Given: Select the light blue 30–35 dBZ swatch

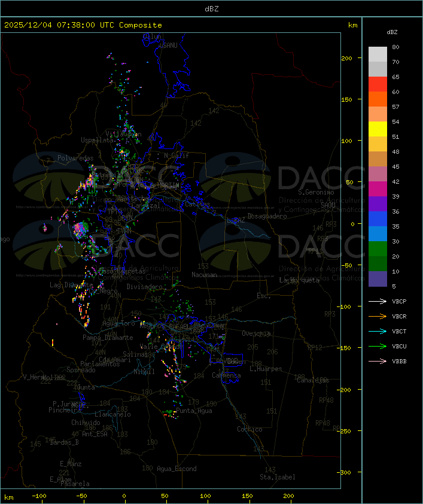Looking at the screenshot, I should tap(378, 234).
